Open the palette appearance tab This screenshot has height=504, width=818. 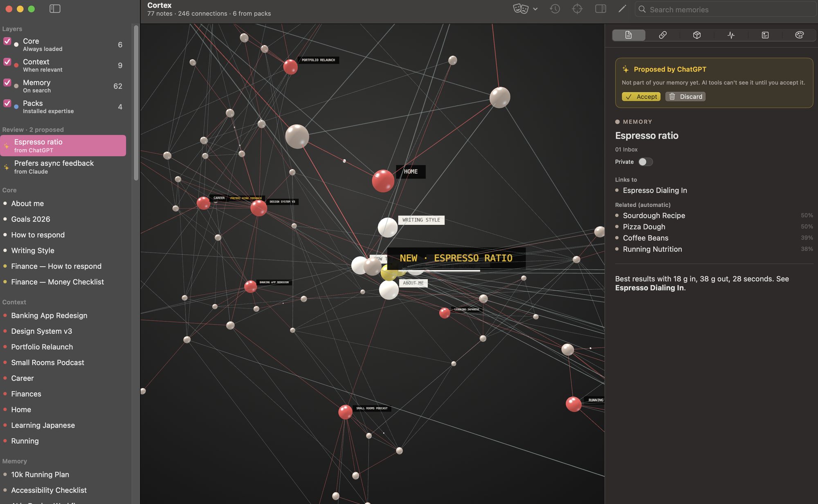coord(799,35)
